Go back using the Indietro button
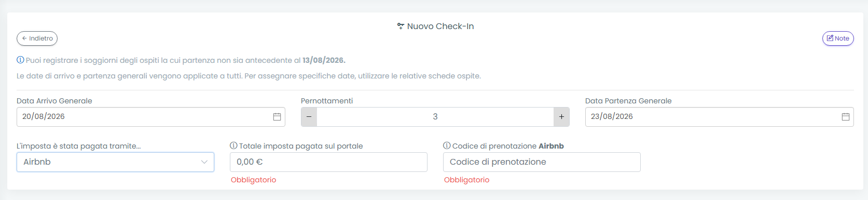This screenshot has height=200, width=868. coord(37,38)
